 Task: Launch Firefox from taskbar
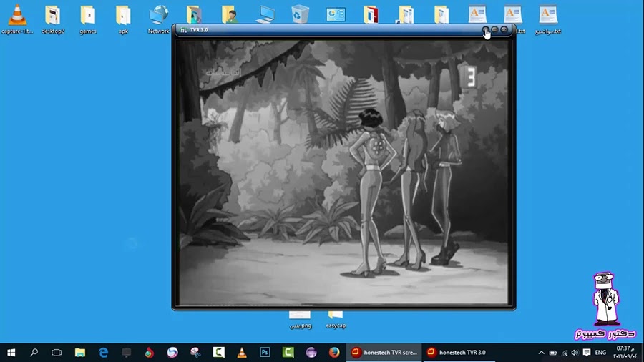[x=334, y=353]
